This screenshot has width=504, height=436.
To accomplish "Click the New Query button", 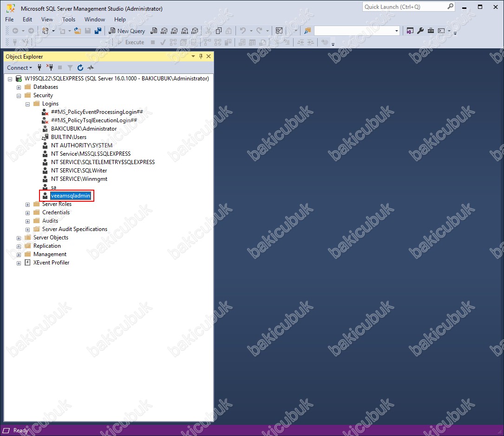I will click(127, 31).
